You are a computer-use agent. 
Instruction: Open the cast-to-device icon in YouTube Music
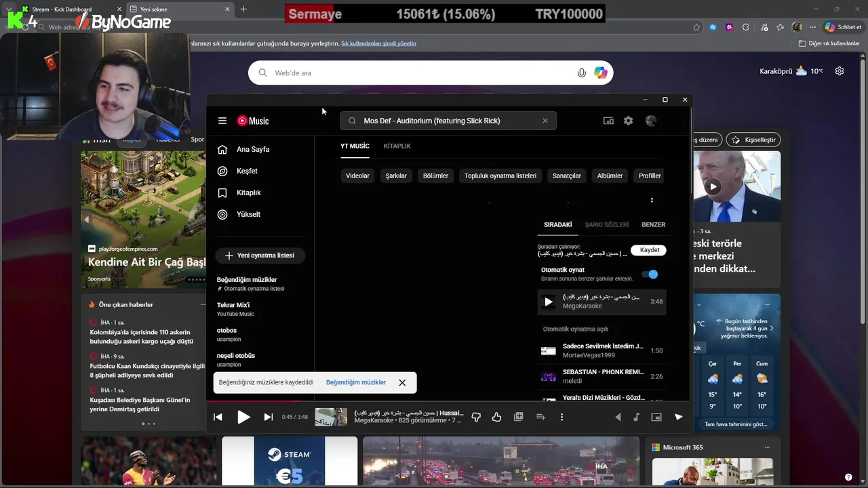(x=608, y=121)
